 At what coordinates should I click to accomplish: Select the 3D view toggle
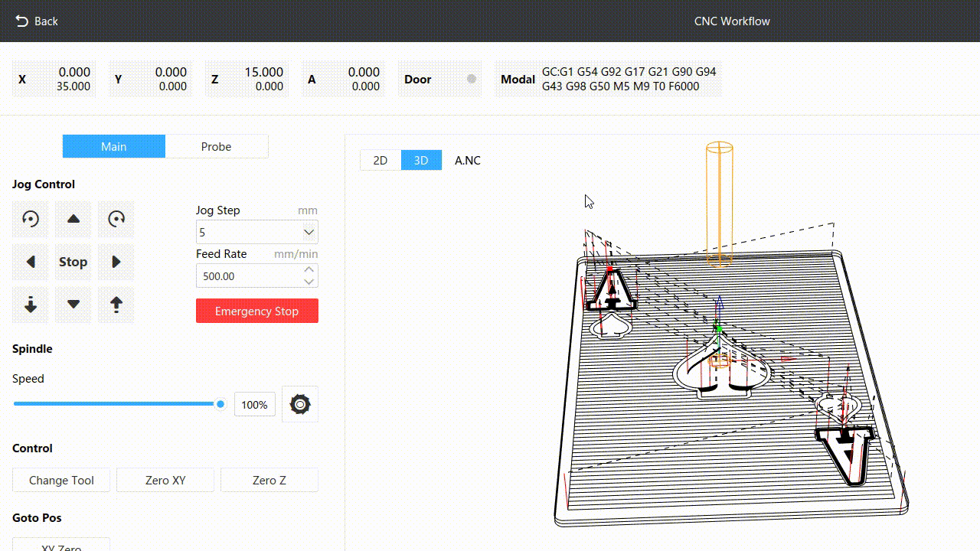point(421,160)
